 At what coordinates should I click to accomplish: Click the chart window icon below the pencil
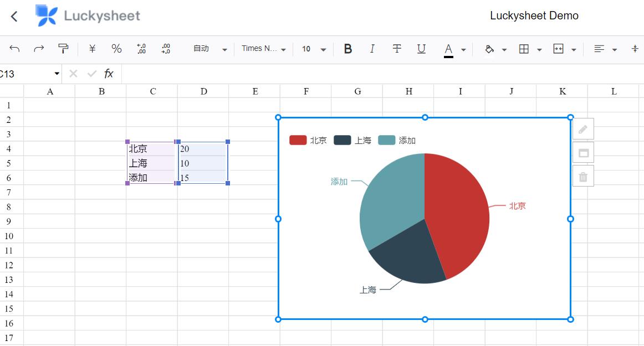(x=583, y=153)
